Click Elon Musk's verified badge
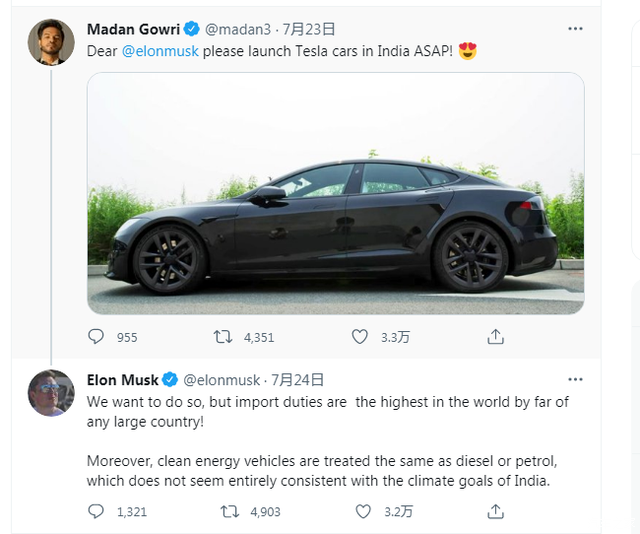640x534 pixels. pyautogui.click(x=170, y=380)
